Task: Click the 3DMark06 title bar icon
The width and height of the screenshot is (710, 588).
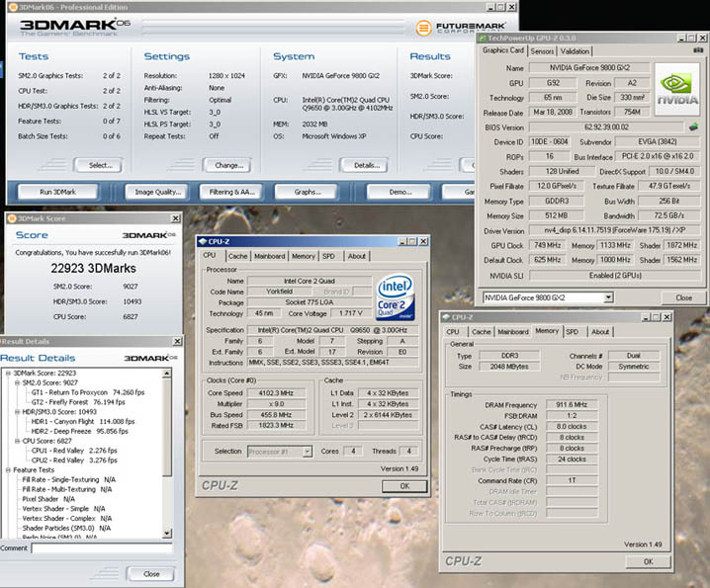Action: 13,7
